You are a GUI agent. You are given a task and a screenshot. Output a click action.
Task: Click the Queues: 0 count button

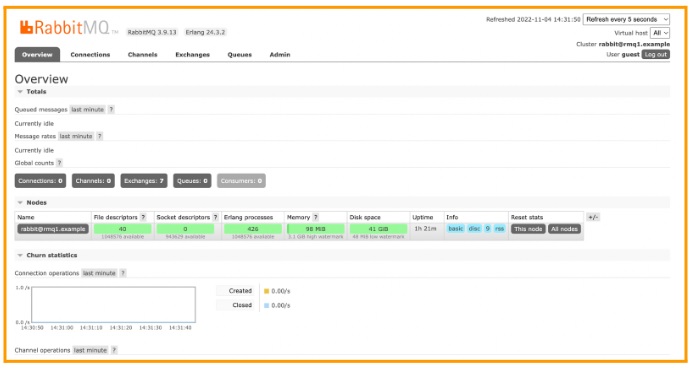192,181
